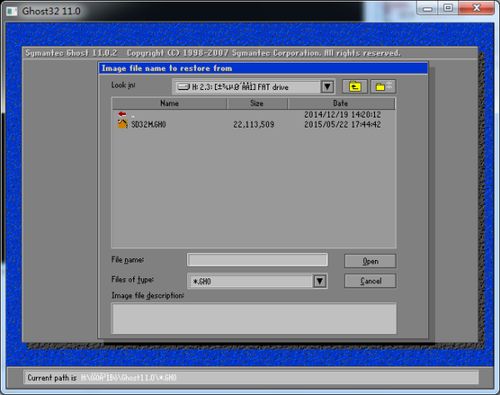This screenshot has height=395, width=500.
Task: Click the Ghost32 title bar app icon
Action: coord(12,11)
